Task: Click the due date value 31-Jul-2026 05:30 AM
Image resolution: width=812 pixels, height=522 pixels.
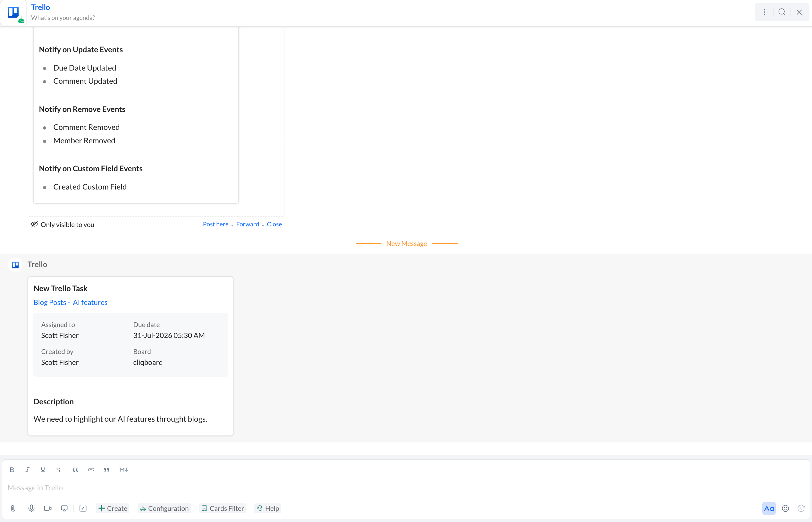Action: pos(169,335)
